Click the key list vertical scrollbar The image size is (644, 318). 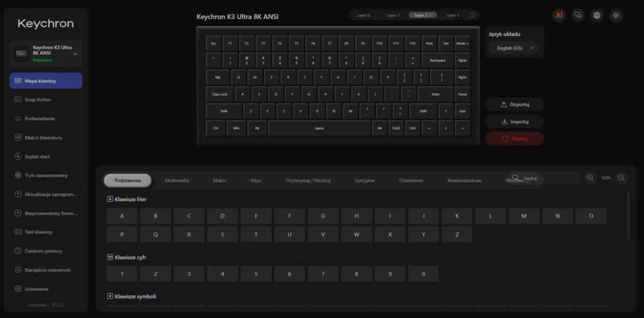[x=628, y=214]
